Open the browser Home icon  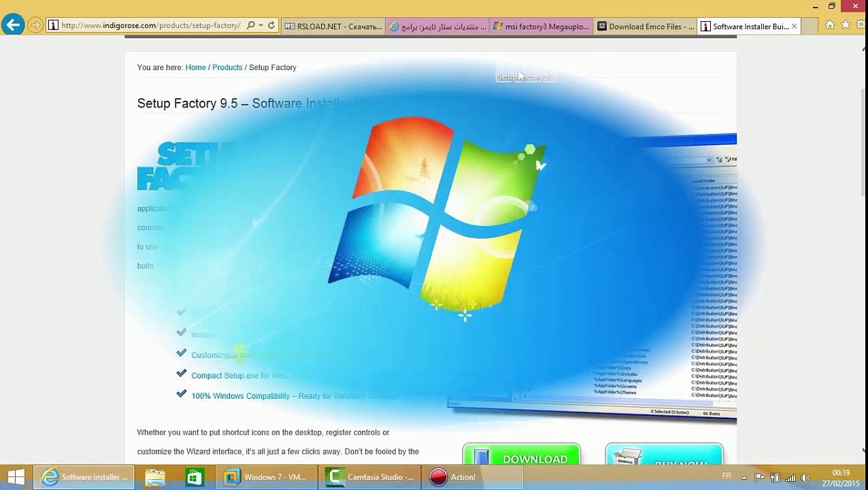click(x=830, y=25)
